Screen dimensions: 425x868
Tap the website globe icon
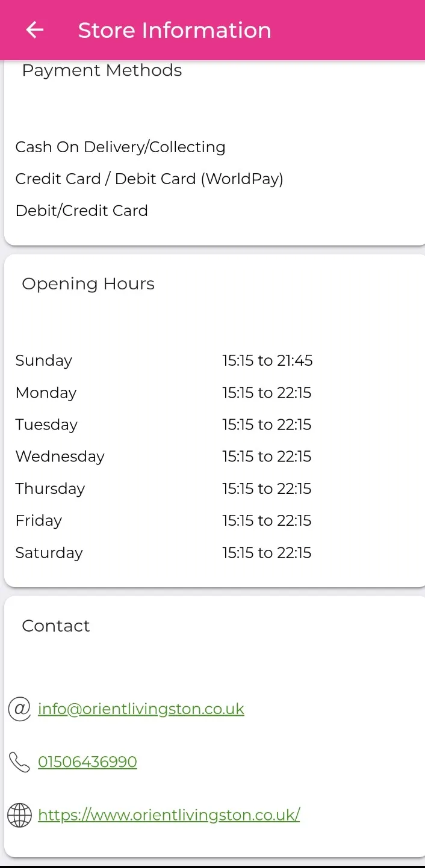point(19,816)
